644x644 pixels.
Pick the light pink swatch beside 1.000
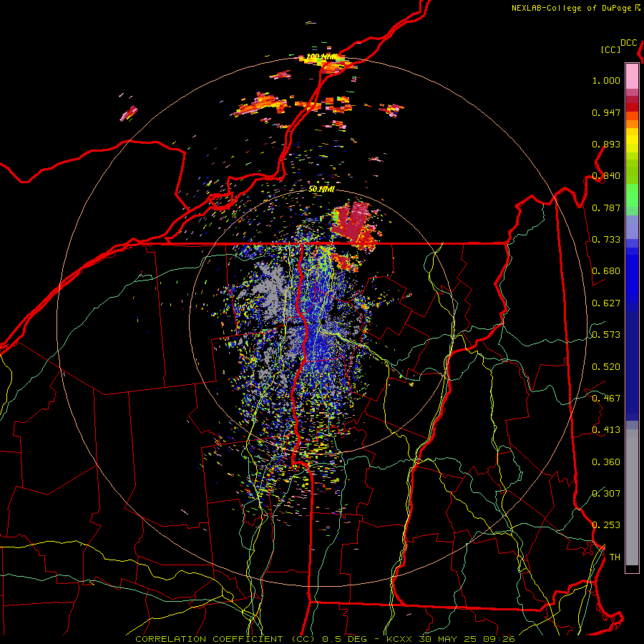pos(632,76)
